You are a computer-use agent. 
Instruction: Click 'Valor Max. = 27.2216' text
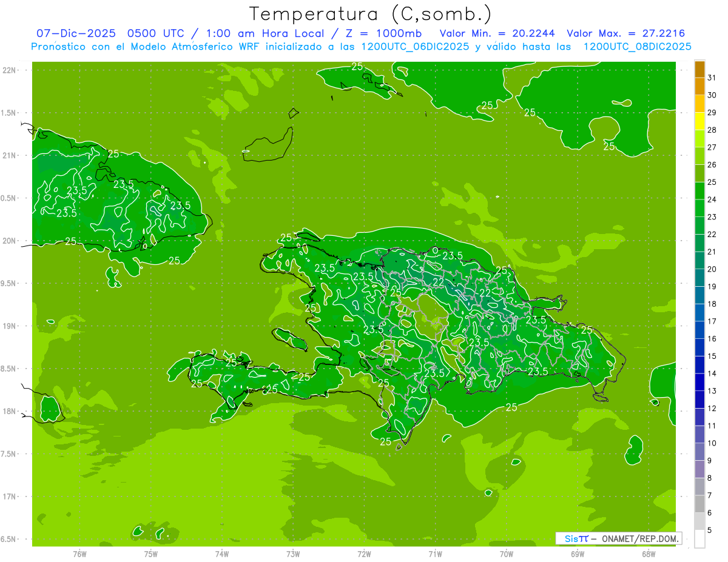[x=626, y=33]
